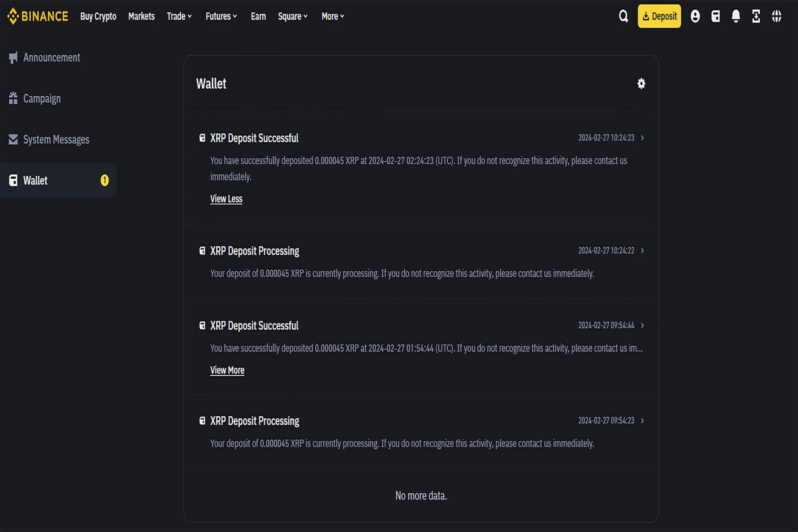The width and height of the screenshot is (798, 532).
Task: Click the Wallet sidebar icon
Action: click(13, 180)
